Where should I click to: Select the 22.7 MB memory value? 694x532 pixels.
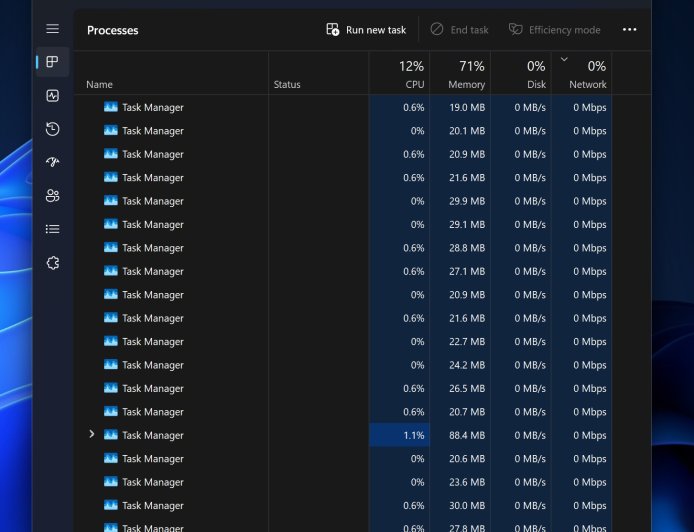point(467,342)
